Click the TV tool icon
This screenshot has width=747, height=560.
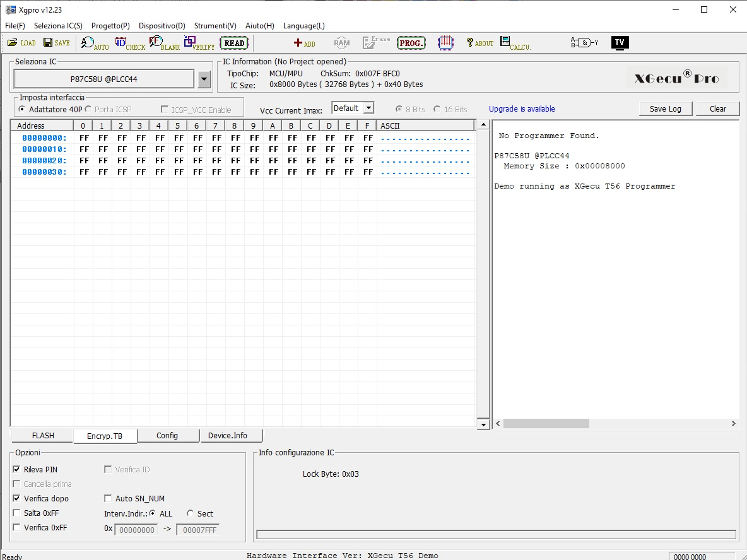(x=620, y=43)
